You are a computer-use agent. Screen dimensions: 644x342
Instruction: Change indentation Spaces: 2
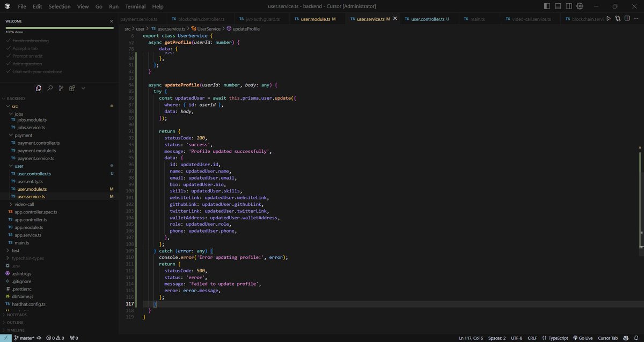497,338
